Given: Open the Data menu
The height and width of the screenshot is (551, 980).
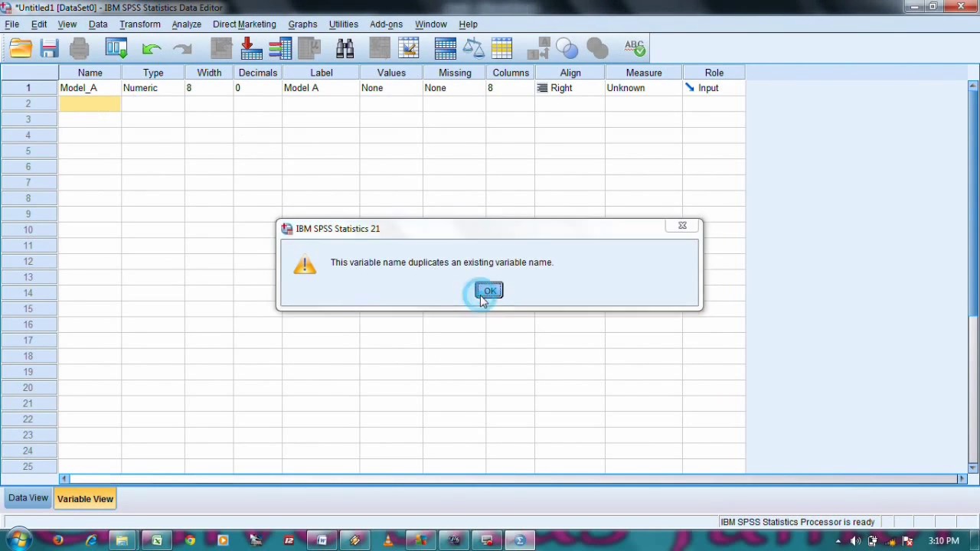Looking at the screenshot, I should (x=98, y=24).
